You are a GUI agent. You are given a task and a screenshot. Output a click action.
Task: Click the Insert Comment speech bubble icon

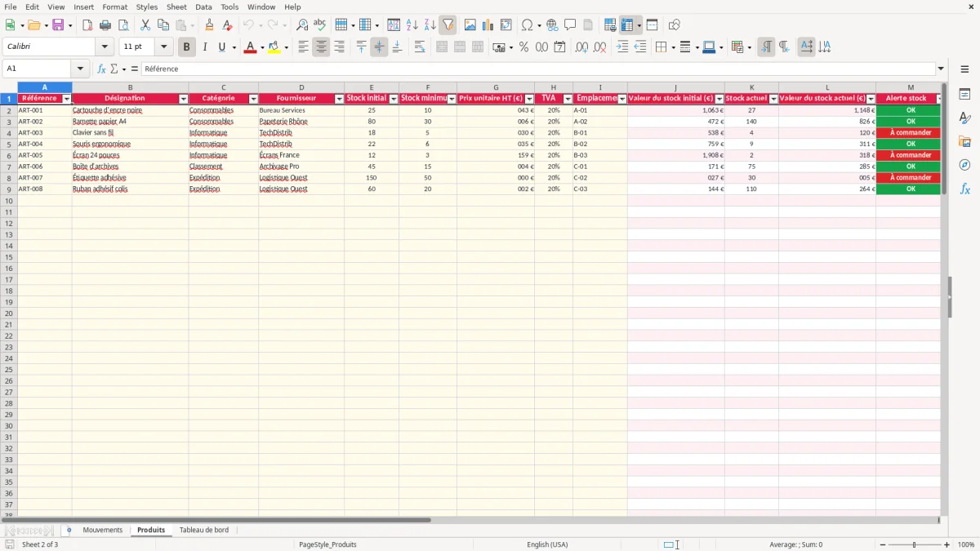point(570,25)
